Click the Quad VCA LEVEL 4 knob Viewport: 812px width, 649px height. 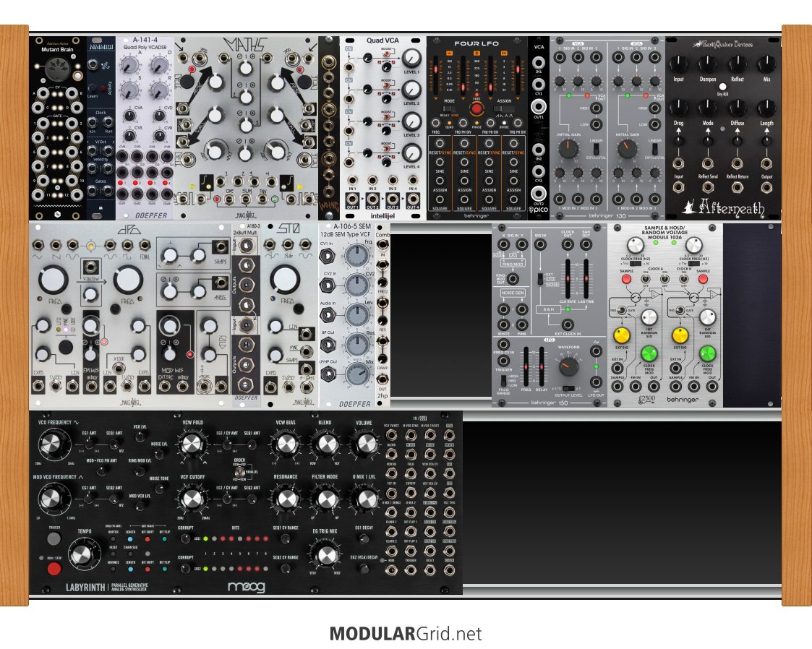point(411,154)
